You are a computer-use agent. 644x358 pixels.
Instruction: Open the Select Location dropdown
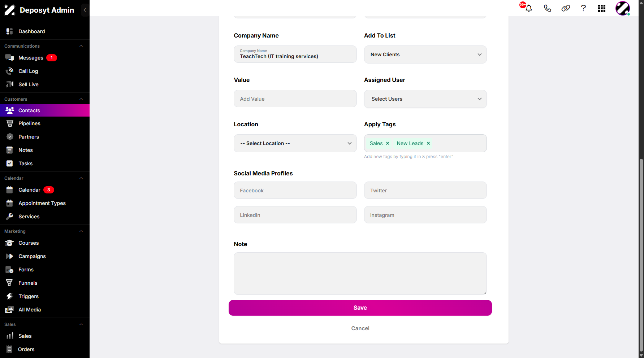pos(295,143)
